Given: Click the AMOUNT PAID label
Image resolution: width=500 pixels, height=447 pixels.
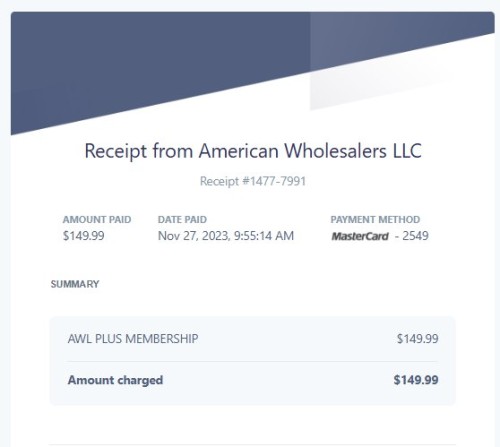Looking at the screenshot, I should click(x=97, y=220).
